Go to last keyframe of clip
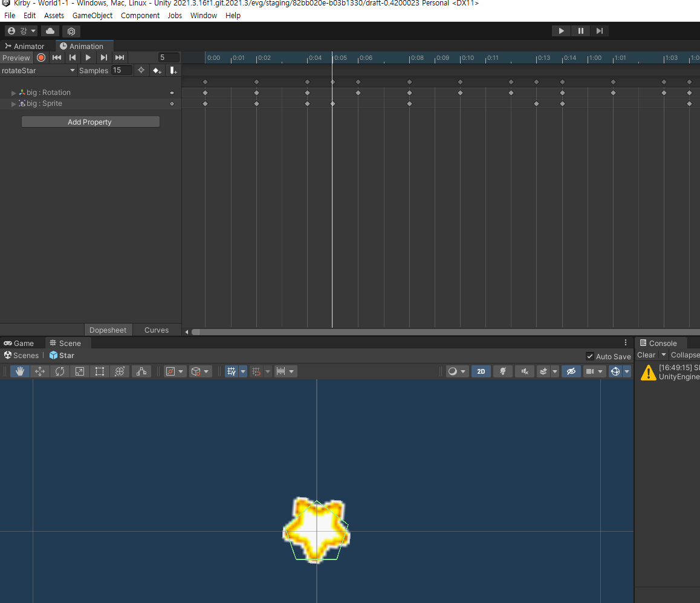Screen dimensions: 700x603 (x=120, y=57)
